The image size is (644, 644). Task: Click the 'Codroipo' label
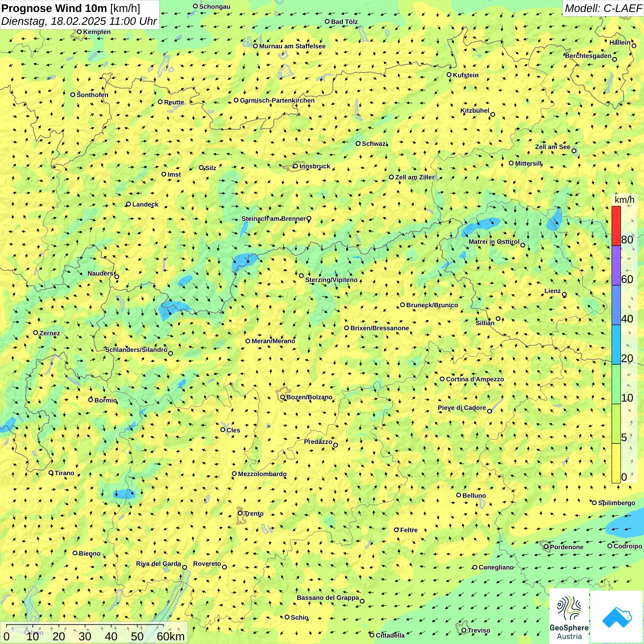tap(628, 546)
